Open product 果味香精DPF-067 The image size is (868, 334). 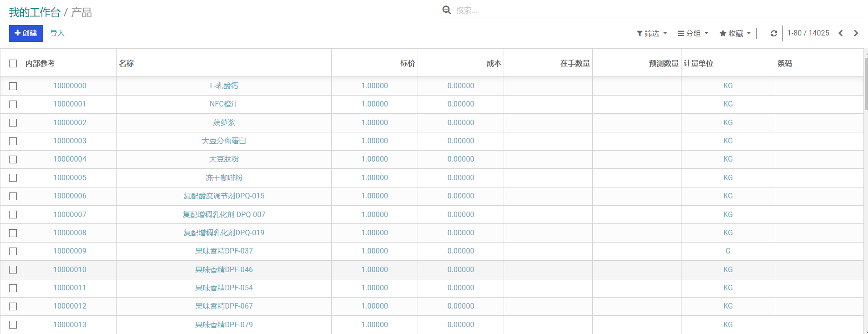(224, 306)
